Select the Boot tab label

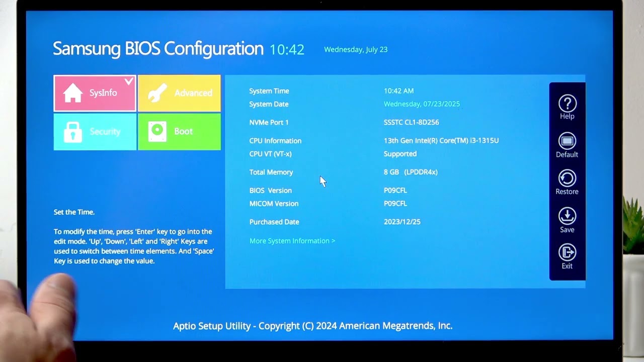tap(183, 131)
